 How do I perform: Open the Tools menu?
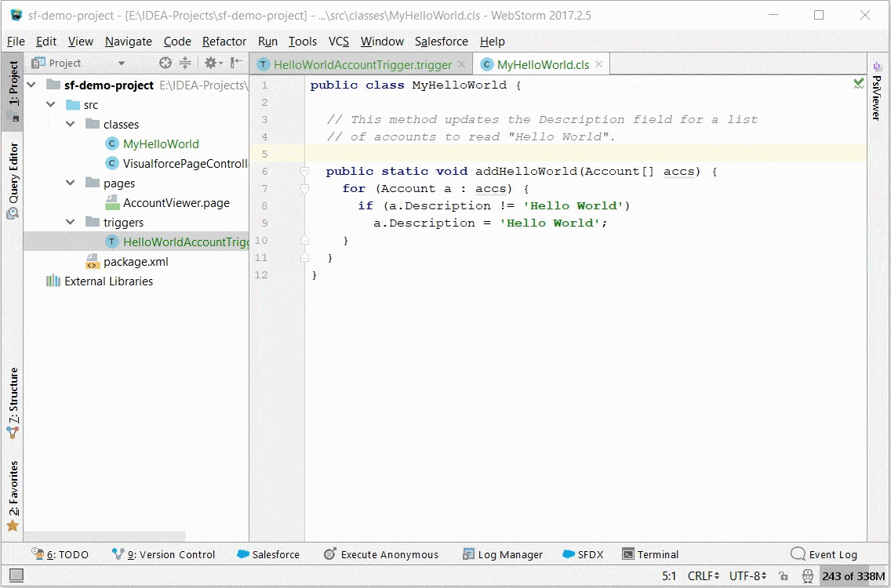click(x=302, y=42)
